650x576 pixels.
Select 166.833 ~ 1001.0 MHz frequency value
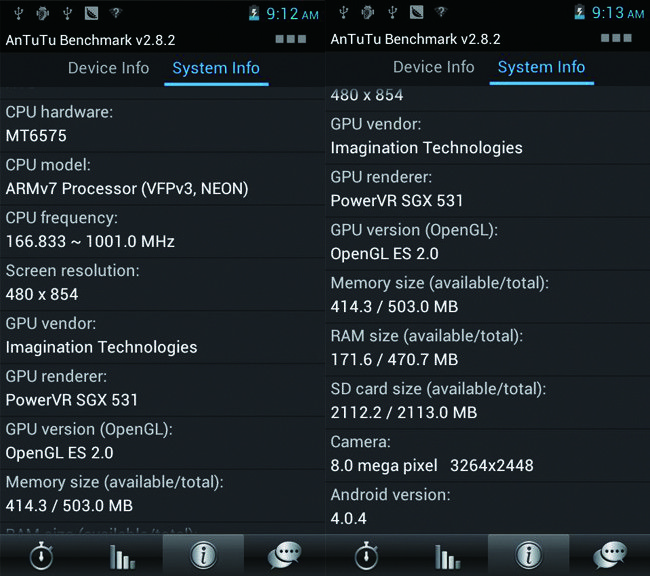(x=90, y=241)
